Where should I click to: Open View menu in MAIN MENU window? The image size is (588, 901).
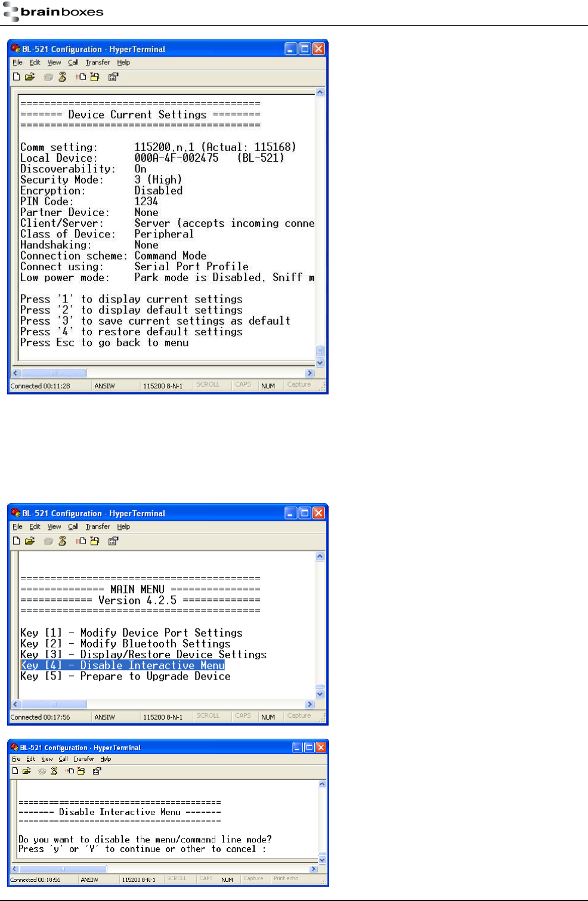tap(54, 526)
